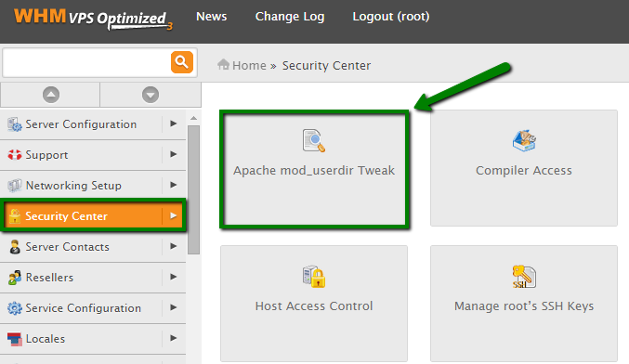Expand the Resellers submenu arrow
The image size is (629, 364).
pos(174,277)
